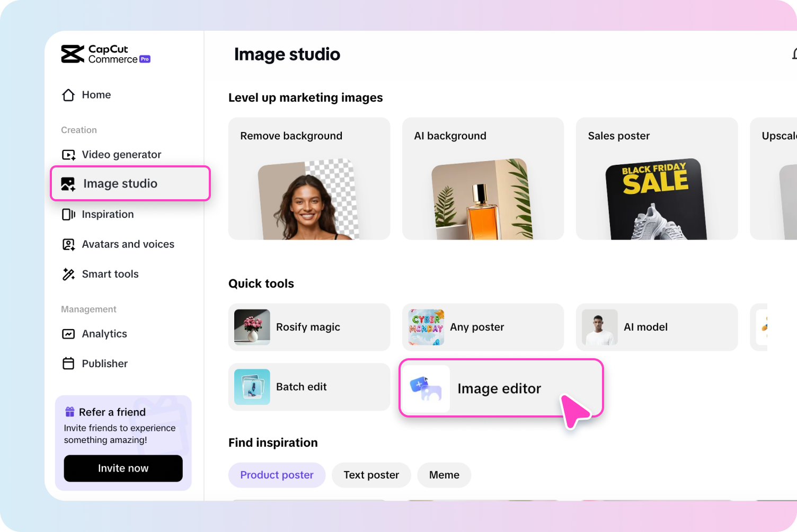Click the notification bell at top right
Screen dimensions: 797x532
794,54
